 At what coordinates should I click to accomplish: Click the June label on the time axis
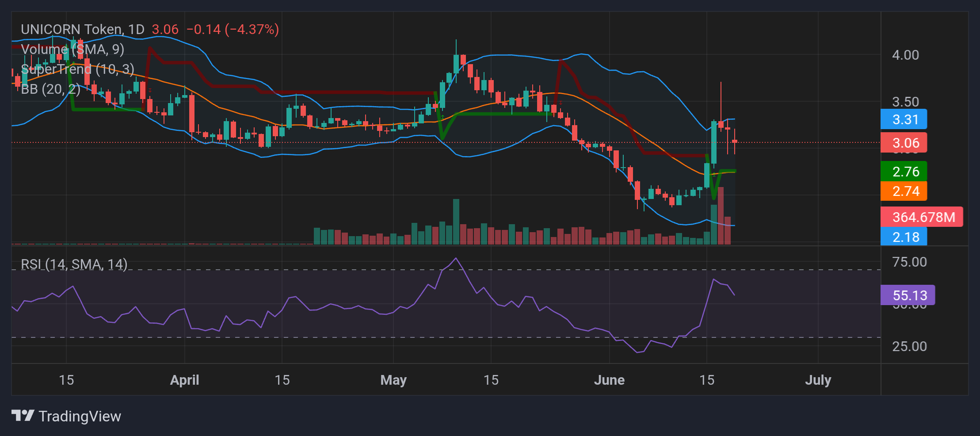click(609, 380)
